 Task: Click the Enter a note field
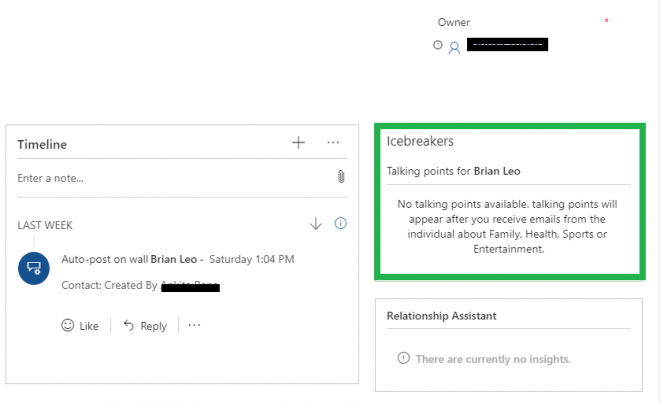(170, 178)
